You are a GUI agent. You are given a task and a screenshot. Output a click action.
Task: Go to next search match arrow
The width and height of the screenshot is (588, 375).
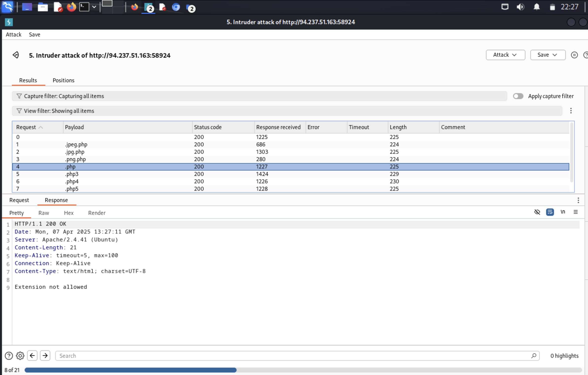(x=45, y=356)
